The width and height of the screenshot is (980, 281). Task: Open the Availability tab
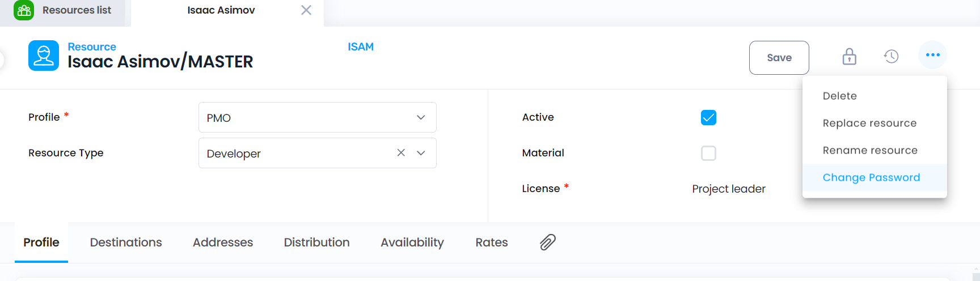click(x=412, y=242)
